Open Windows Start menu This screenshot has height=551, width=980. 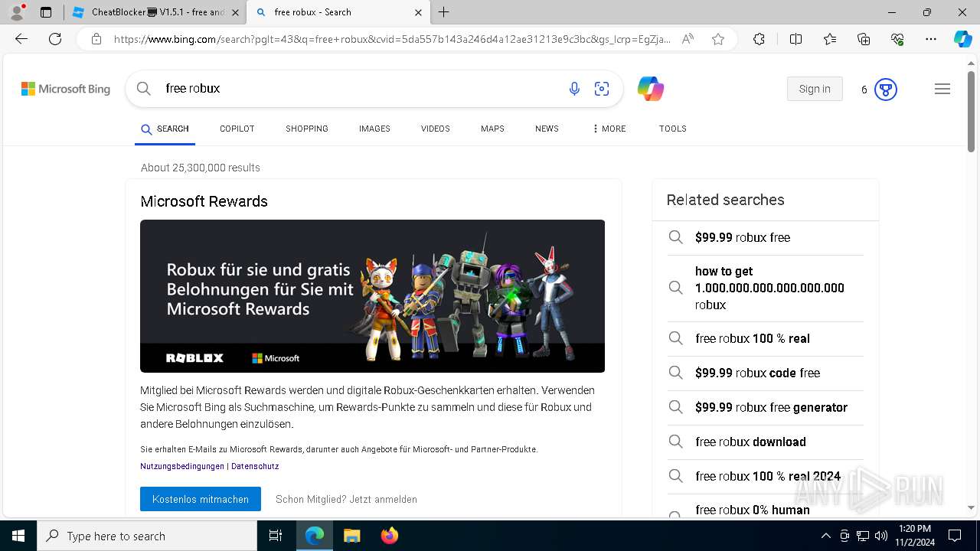pyautogui.click(x=18, y=536)
